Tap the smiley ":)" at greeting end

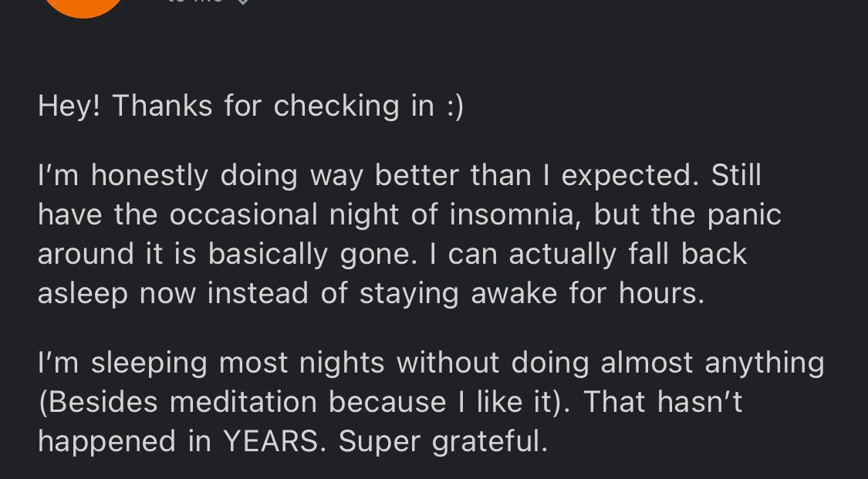point(454,106)
